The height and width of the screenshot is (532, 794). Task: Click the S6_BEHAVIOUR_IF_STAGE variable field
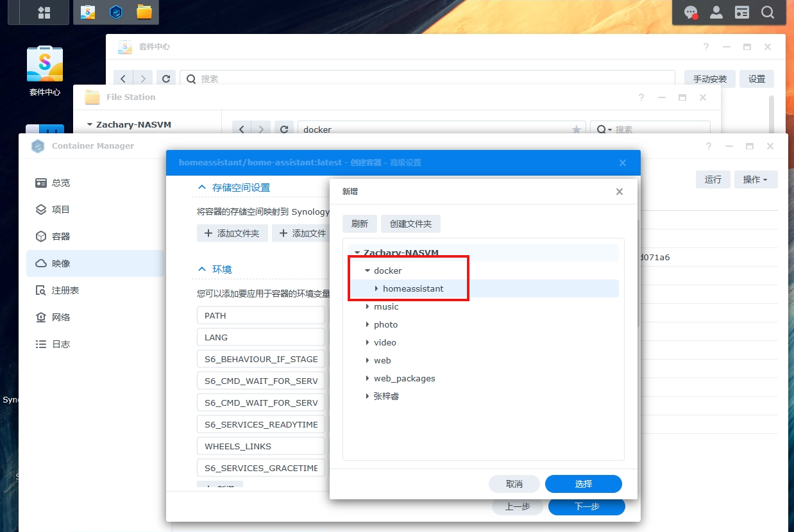pyautogui.click(x=261, y=359)
